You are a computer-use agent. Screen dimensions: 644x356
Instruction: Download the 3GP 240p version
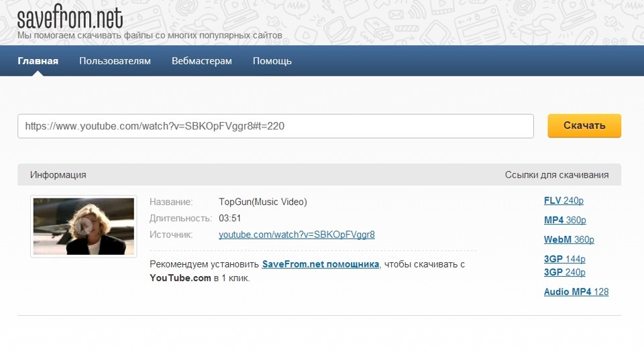click(564, 272)
